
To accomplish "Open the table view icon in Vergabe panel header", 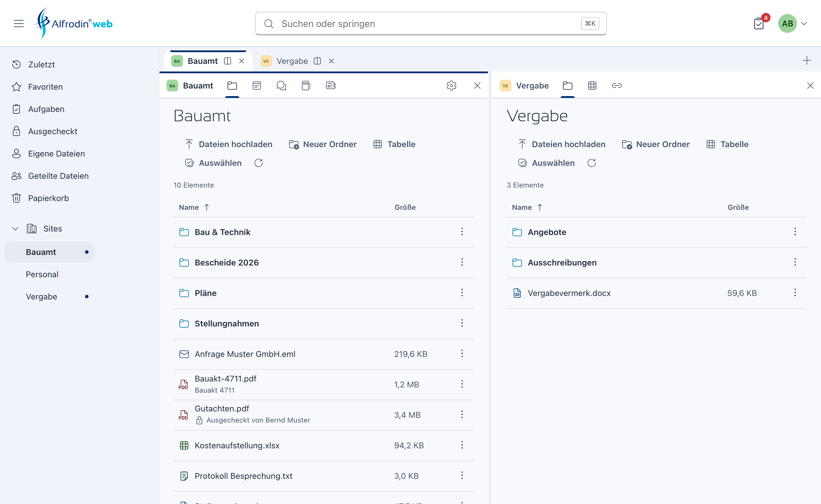I will (x=592, y=86).
